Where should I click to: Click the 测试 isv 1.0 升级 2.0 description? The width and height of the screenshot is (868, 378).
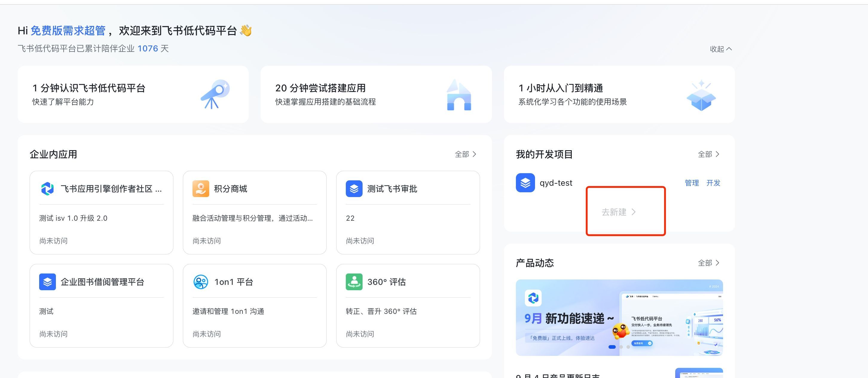(x=73, y=218)
